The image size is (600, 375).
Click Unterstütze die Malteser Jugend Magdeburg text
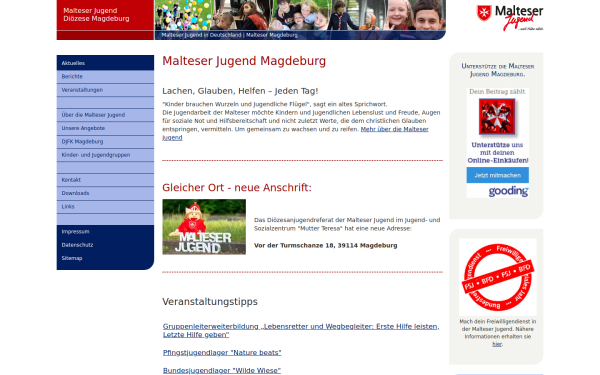click(x=497, y=70)
